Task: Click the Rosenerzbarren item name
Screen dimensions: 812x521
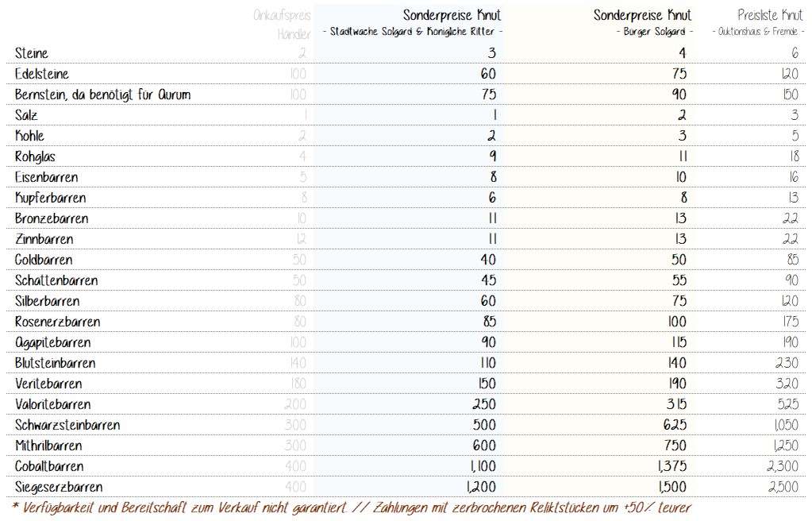Action: 57,322
